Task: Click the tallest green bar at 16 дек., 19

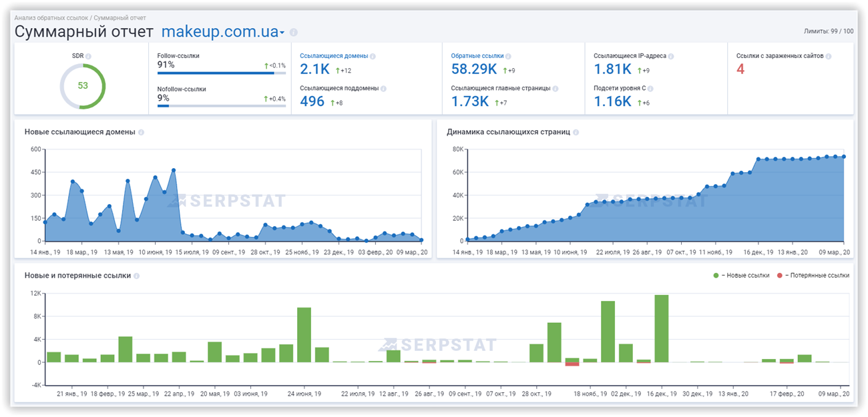Action: pos(662,328)
